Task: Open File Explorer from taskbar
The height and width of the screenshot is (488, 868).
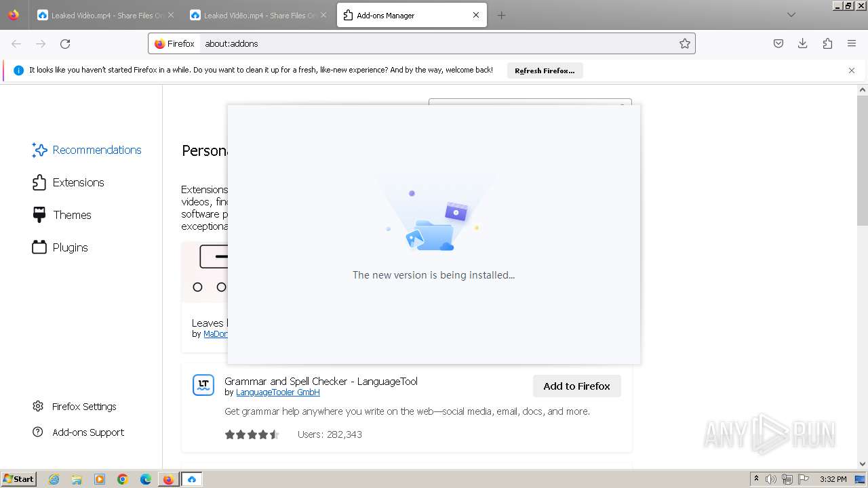Action: tap(77, 479)
